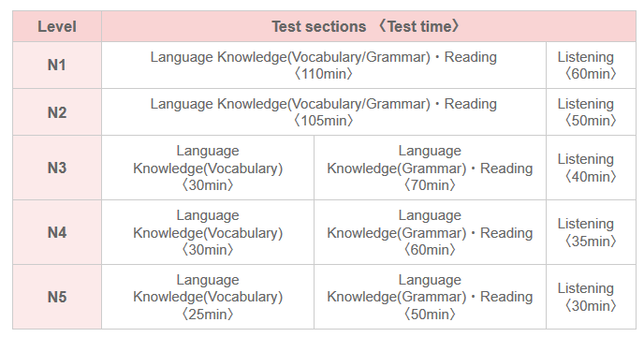Select the N1 level row label
Viewport: 644px width, 337px height.
click(57, 65)
